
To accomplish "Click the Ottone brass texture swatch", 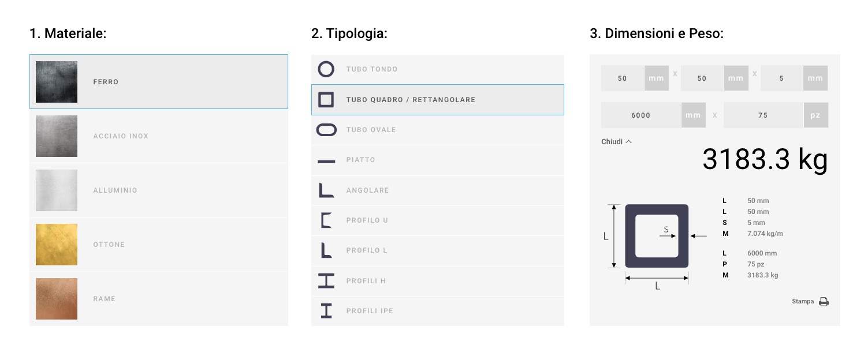I will click(57, 245).
